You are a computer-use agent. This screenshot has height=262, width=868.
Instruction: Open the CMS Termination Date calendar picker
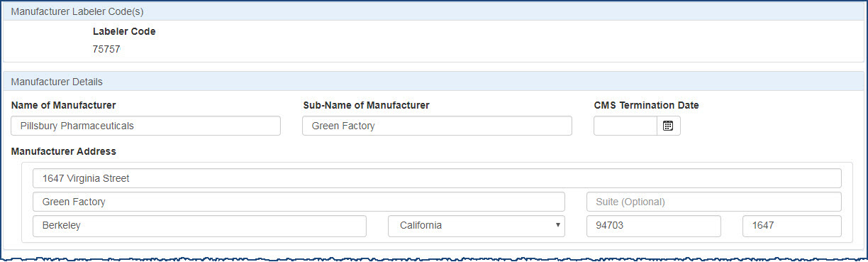(x=668, y=126)
